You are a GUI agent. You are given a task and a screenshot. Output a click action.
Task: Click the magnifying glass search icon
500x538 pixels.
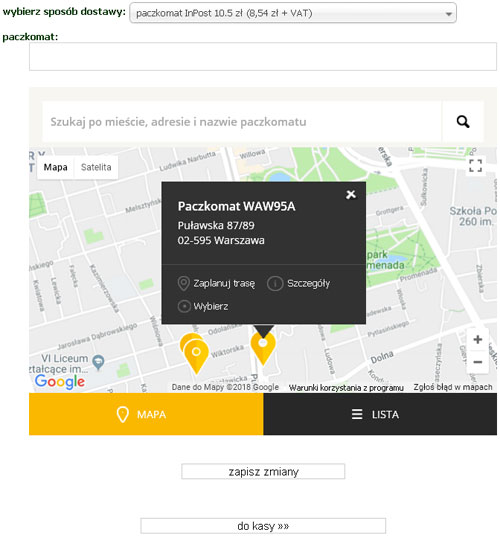[x=463, y=121]
